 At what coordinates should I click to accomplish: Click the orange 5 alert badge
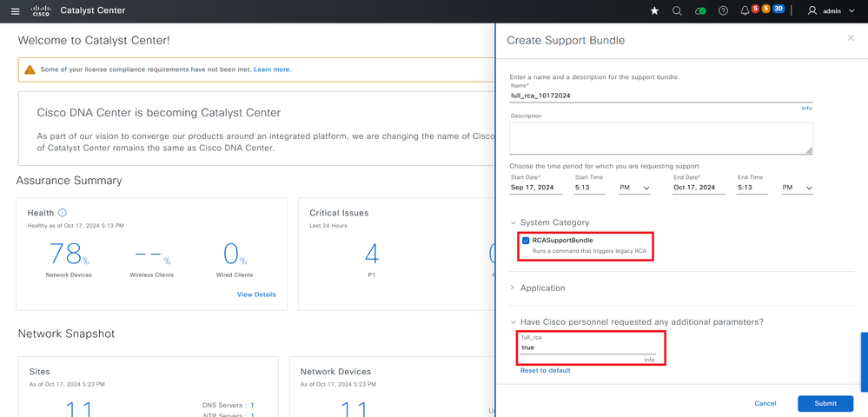coord(766,9)
